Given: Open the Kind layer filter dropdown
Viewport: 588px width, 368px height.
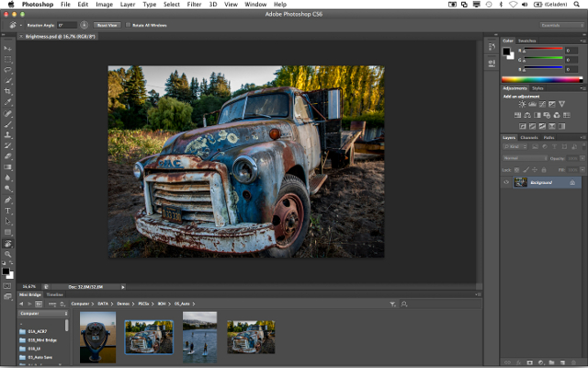Looking at the screenshot, I should click(x=513, y=147).
